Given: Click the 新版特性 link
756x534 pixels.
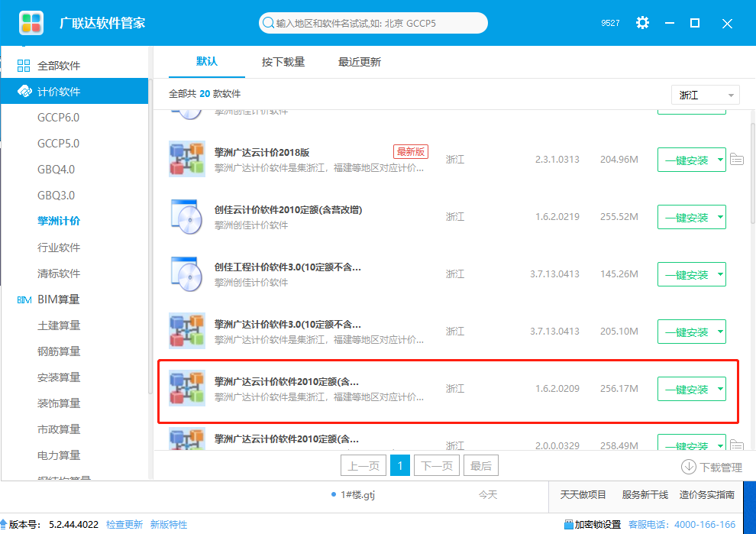Looking at the screenshot, I should coord(169,524).
